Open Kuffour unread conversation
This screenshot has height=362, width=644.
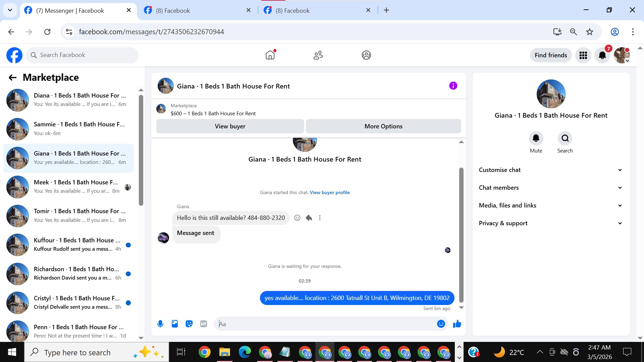coord(68,245)
